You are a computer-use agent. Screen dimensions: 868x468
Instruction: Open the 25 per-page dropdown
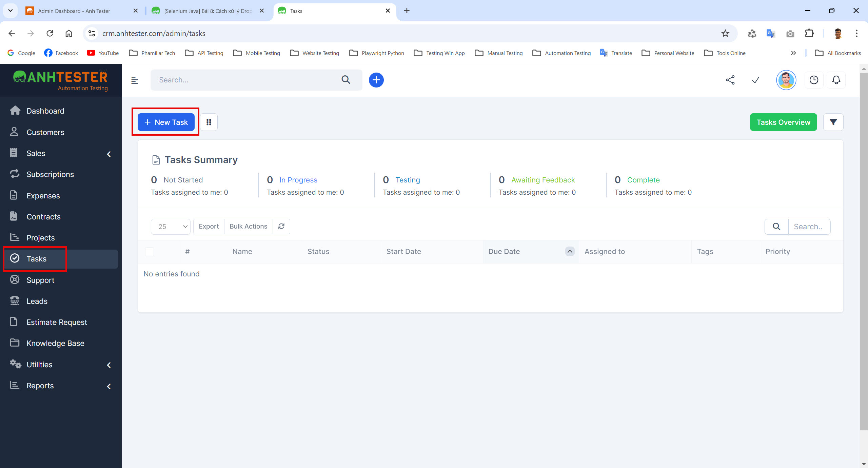point(171,226)
